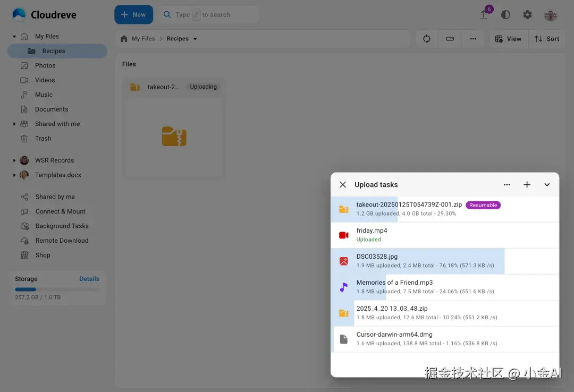This screenshot has height=392, width=574.
Task: Click the red video icon beside friday.mp4
Action: click(343, 235)
